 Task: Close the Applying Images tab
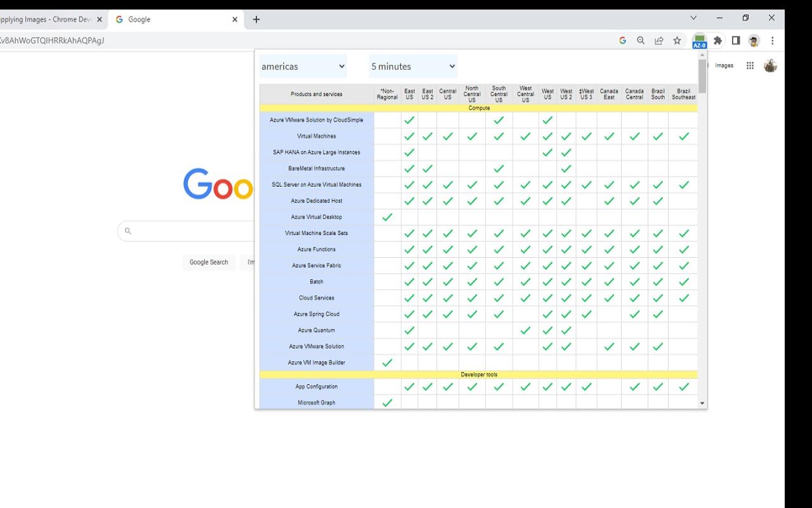click(100, 20)
